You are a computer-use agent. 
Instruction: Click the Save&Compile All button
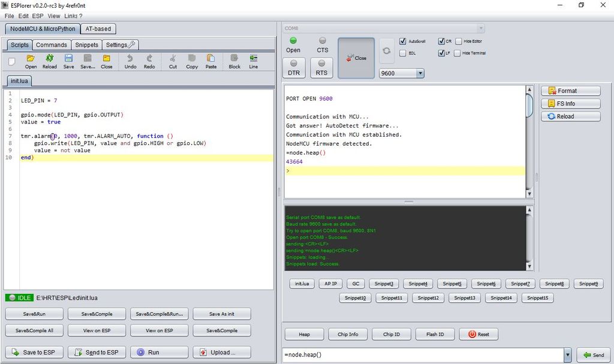[34, 330]
